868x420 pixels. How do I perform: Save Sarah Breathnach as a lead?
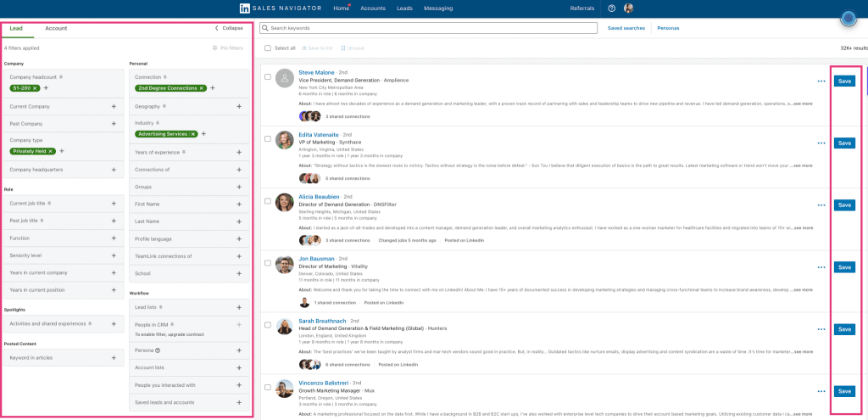coord(844,329)
